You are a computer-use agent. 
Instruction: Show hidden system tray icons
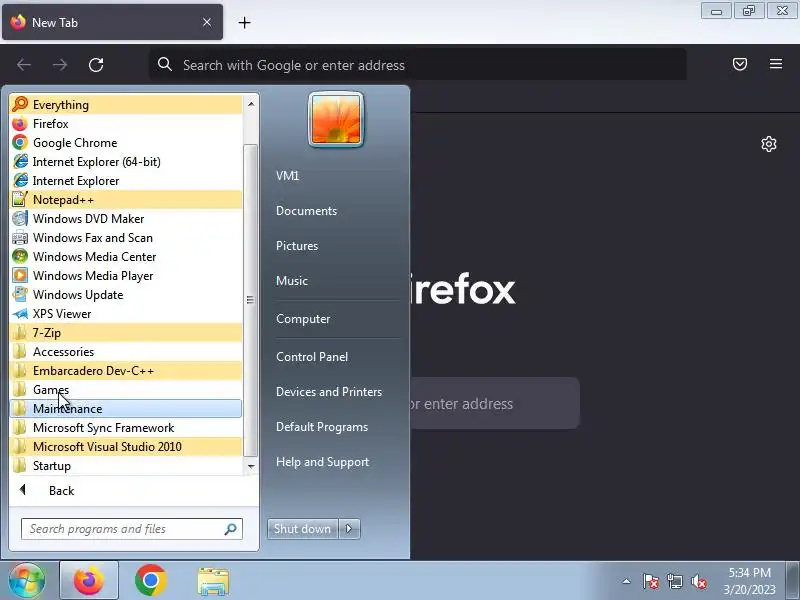click(x=627, y=581)
